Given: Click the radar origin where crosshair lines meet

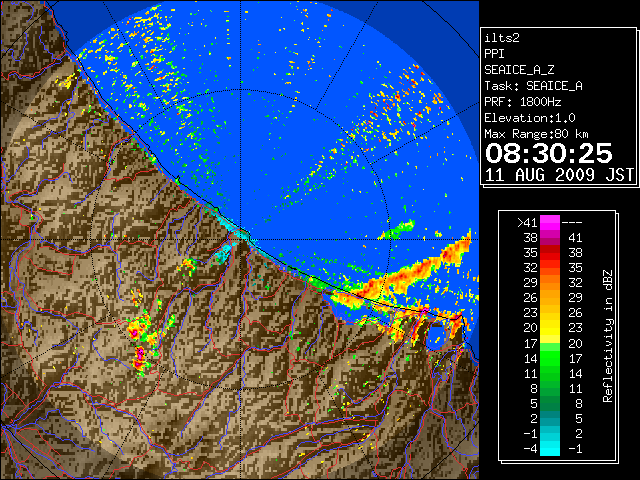Looking at the screenshot, I should 241,240.
